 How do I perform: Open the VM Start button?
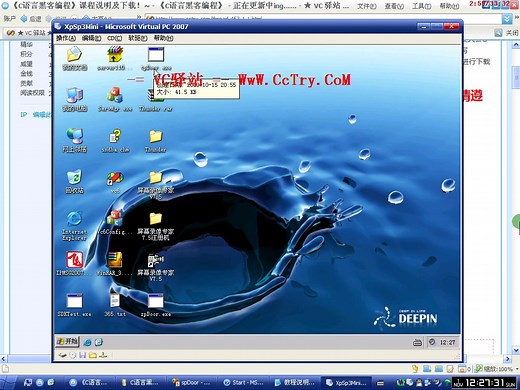pos(67,342)
